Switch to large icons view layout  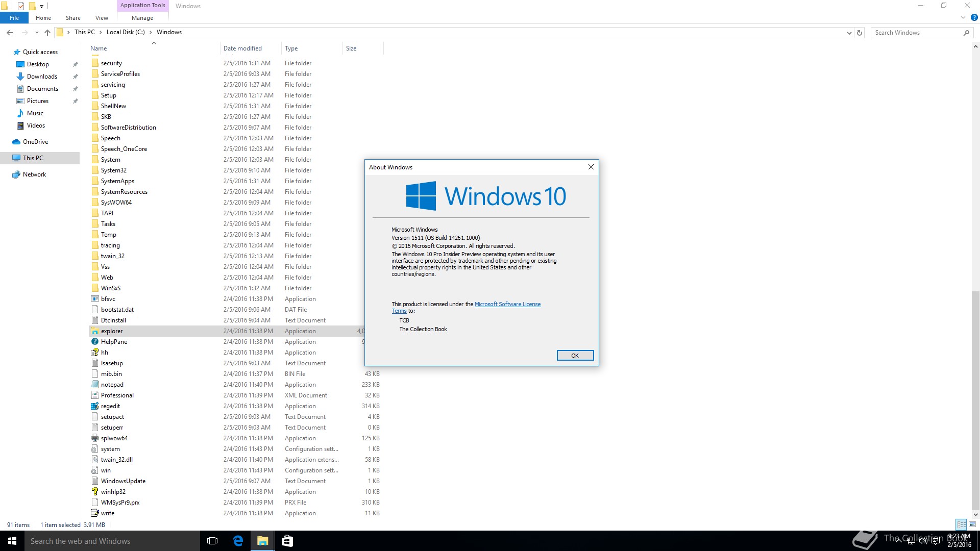click(x=972, y=524)
